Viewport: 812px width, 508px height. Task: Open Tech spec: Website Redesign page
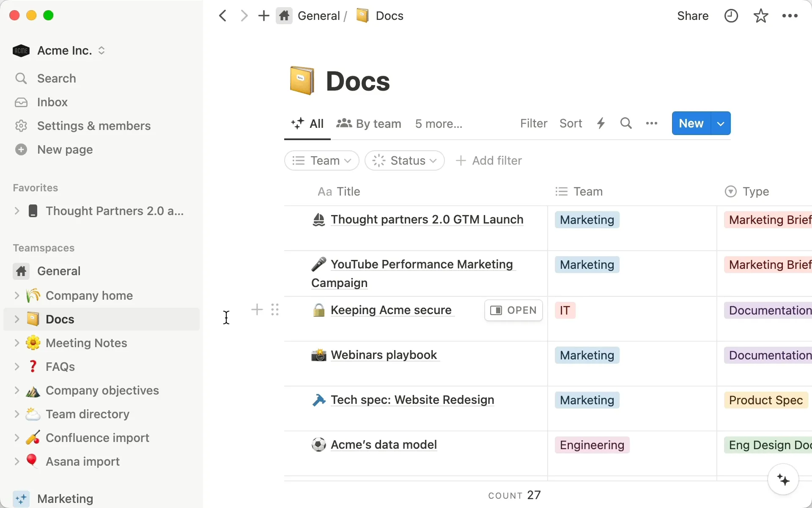[412, 400]
